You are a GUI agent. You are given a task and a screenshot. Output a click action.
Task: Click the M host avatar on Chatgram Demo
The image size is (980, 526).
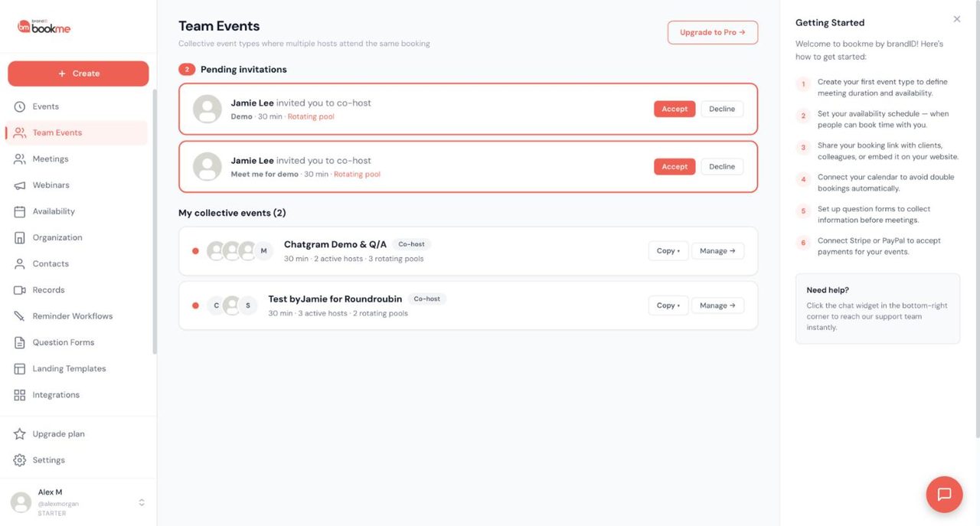(263, 251)
